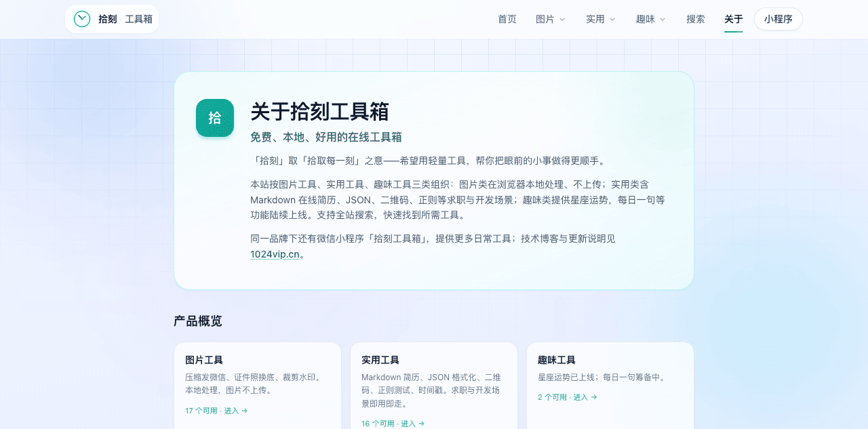The width and height of the screenshot is (868, 429).
Task: Open the 搜索 nav item
Action: (696, 19)
